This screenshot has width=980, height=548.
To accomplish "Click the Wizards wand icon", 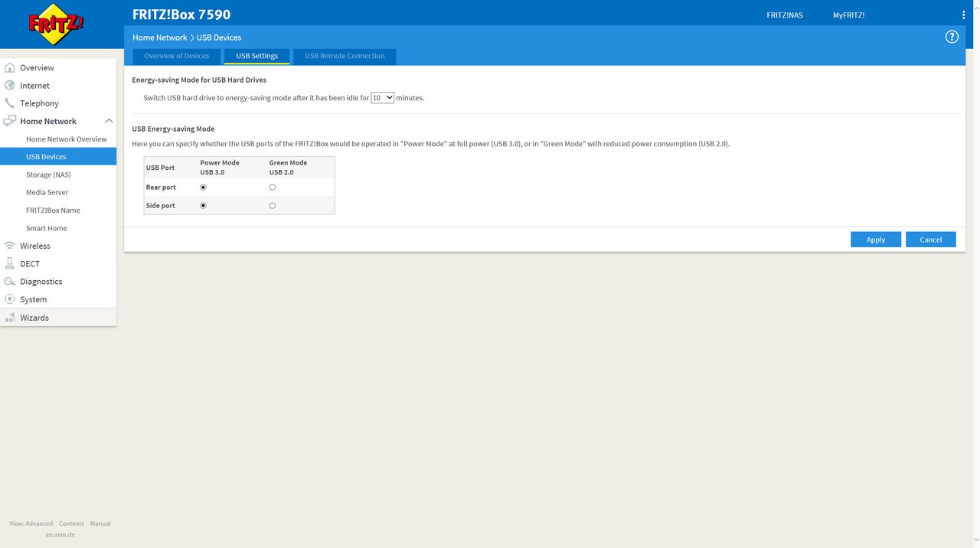I will [x=9, y=318].
